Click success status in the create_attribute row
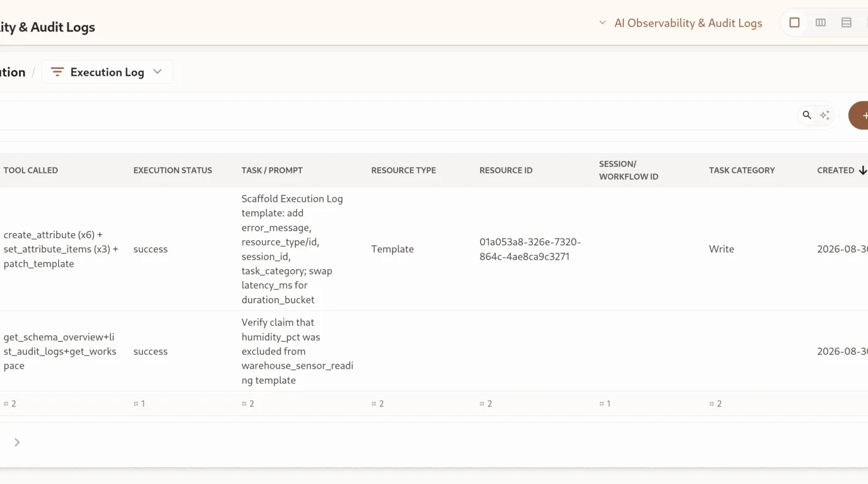Image resolution: width=868 pixels, height=484 pixels. click(x=151, y=249)
